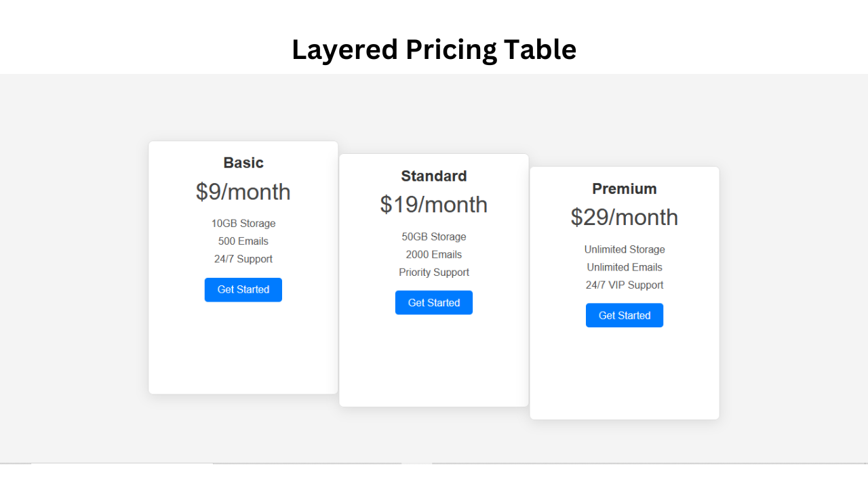Click the 24/7 Support item in Basic
This screenshot has width=868, height=488.
pyautogui.click(x=243, y=259)
